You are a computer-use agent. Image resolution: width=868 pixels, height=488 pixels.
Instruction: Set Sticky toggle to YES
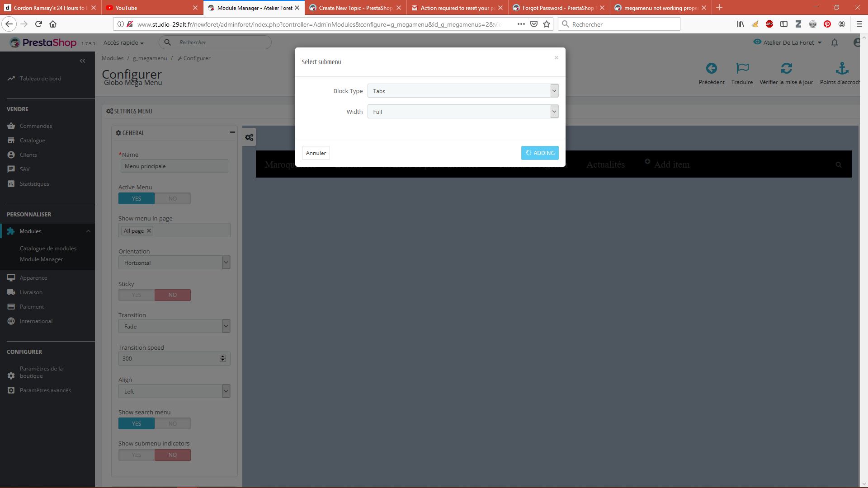coord(137,295)
